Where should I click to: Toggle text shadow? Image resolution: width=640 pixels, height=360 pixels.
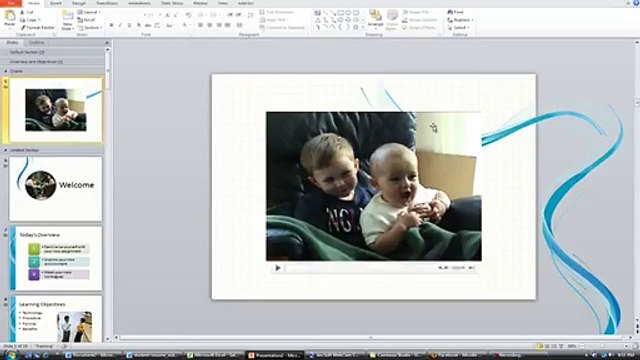(139, 25)
